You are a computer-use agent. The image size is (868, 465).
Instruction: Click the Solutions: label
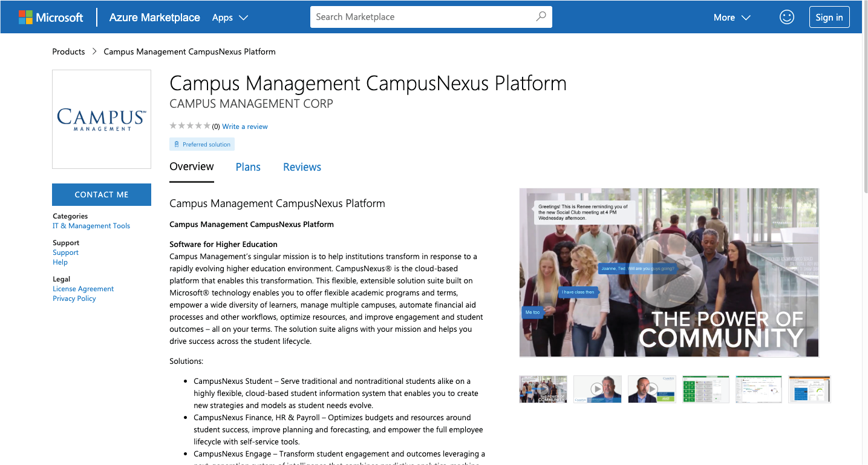(x=186, y=361)
